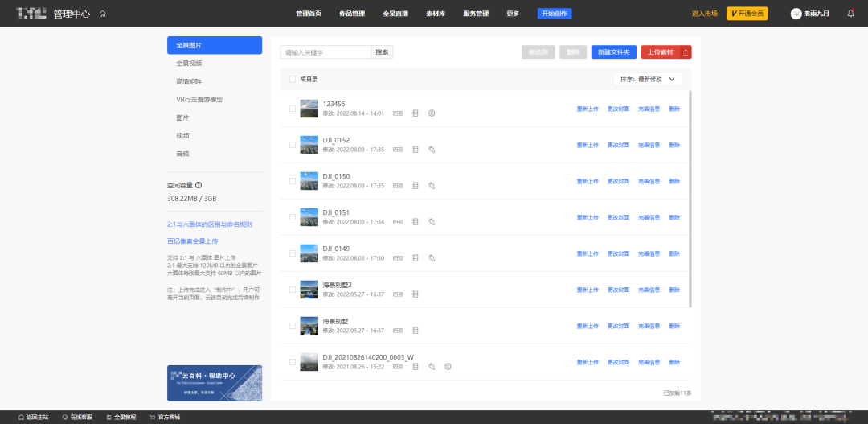Click the PANO icon on 海景别墅2 row

pyautogui.click(x=398, y=294)
